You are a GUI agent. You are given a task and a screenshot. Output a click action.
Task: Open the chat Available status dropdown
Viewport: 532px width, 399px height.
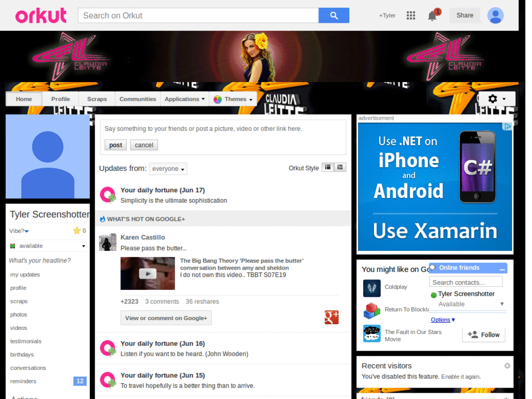coord(502,304)
